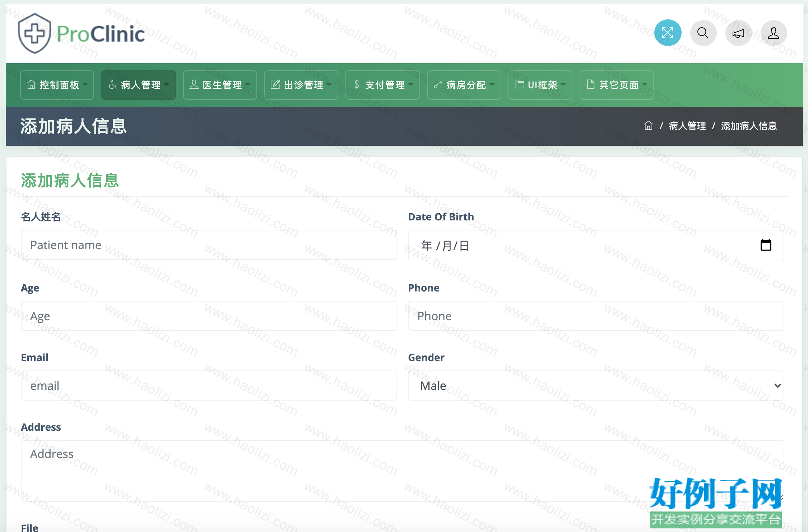Viewport: 808px width, 532px height.
Task: Open the megaphone announcements icon
Action: pos(738,33)
